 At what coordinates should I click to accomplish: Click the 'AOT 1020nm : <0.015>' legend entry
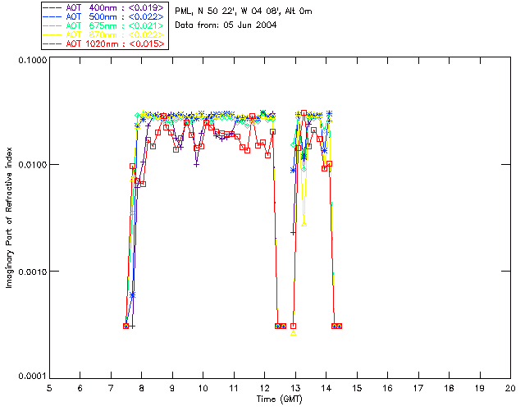click(x=104, y=43)
